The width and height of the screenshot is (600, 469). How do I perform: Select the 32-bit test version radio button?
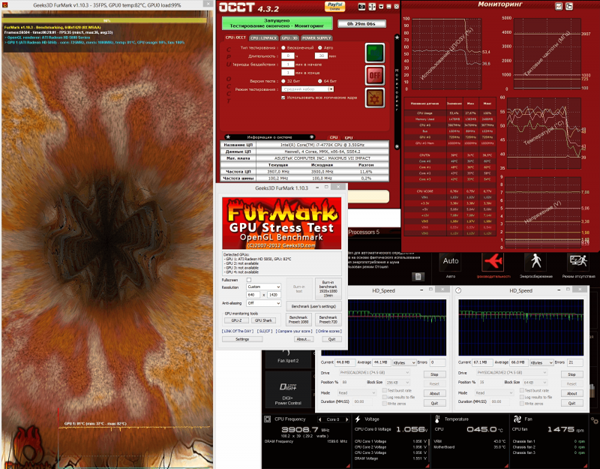pos(283,81)
